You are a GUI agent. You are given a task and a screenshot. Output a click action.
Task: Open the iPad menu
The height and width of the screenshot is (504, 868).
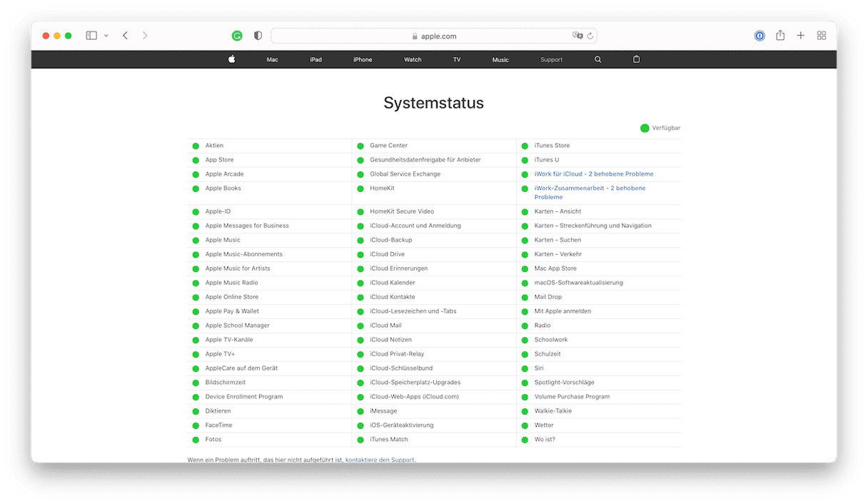coord(316,60)
